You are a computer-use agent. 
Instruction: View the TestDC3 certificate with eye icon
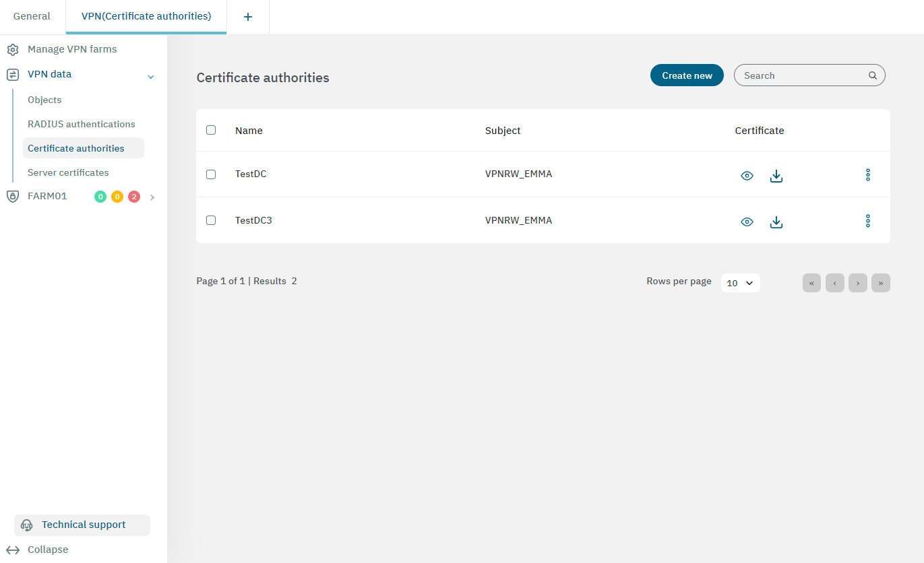(x=747, y=222)
